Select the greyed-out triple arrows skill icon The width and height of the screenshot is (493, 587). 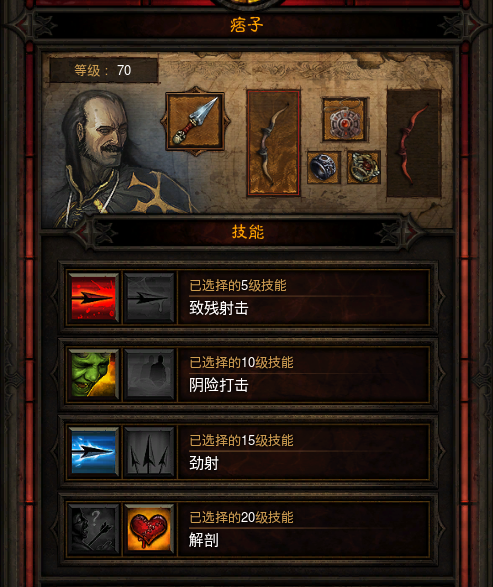click(149, 452)
